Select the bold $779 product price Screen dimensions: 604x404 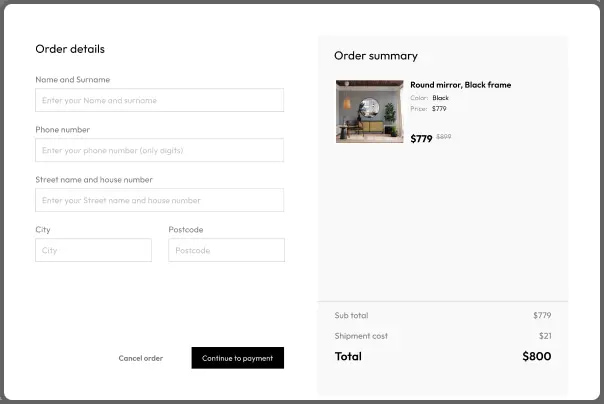point(421,139)
